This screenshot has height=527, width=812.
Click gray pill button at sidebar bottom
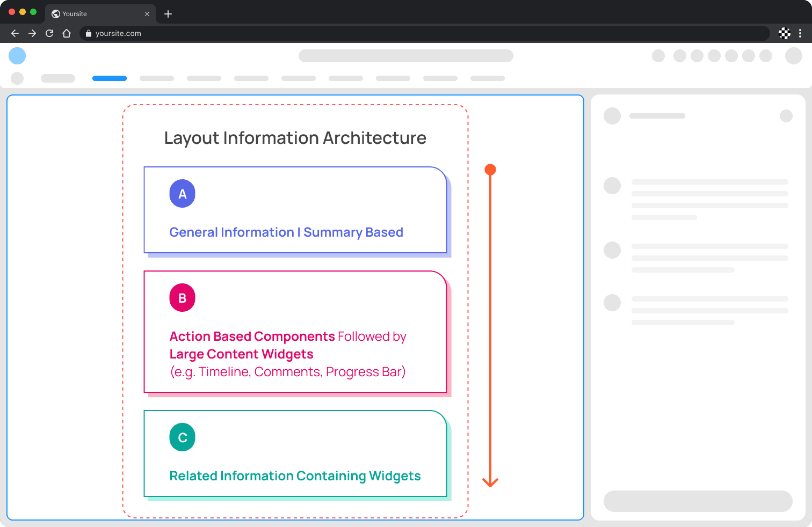click(698, 501)
